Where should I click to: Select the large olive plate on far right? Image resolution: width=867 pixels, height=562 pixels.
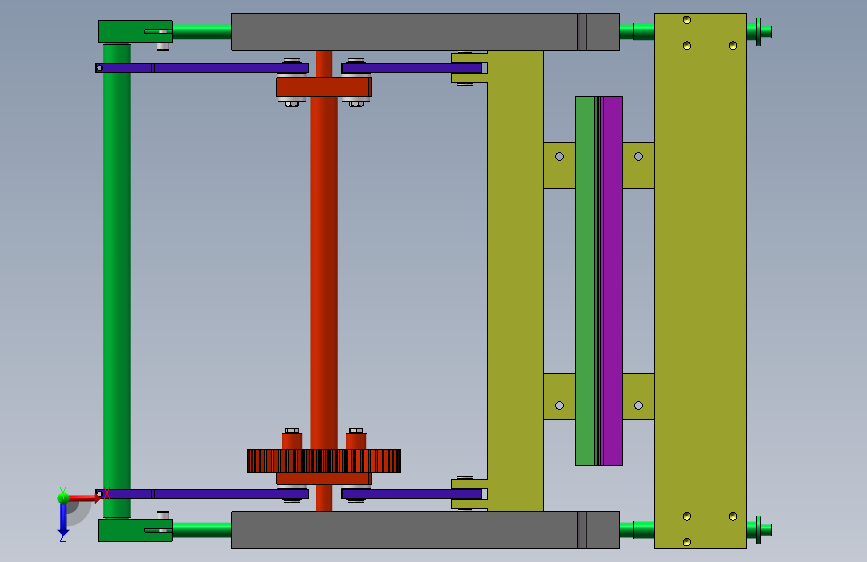click(701, 281)
